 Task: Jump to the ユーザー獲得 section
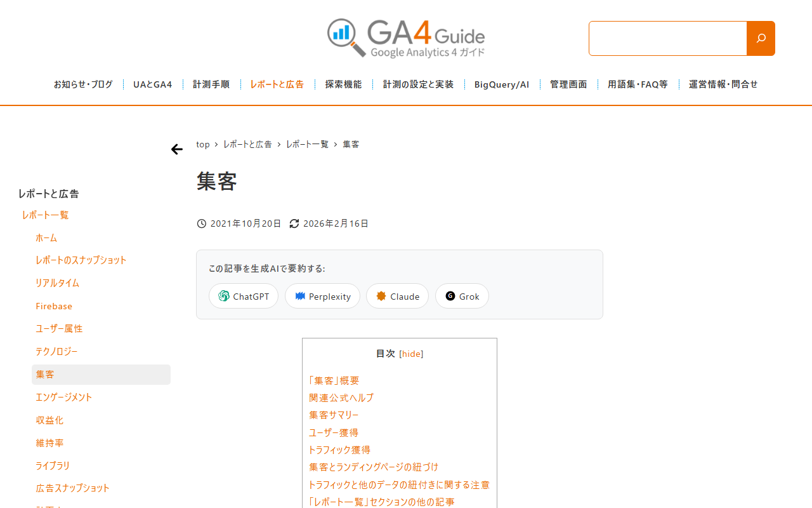(334, 433)
